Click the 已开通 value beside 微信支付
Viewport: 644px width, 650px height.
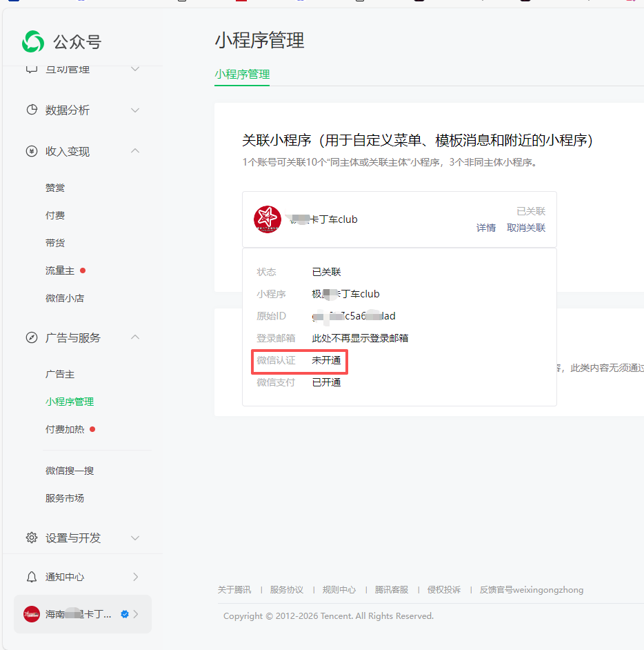(x=326, y=382)
